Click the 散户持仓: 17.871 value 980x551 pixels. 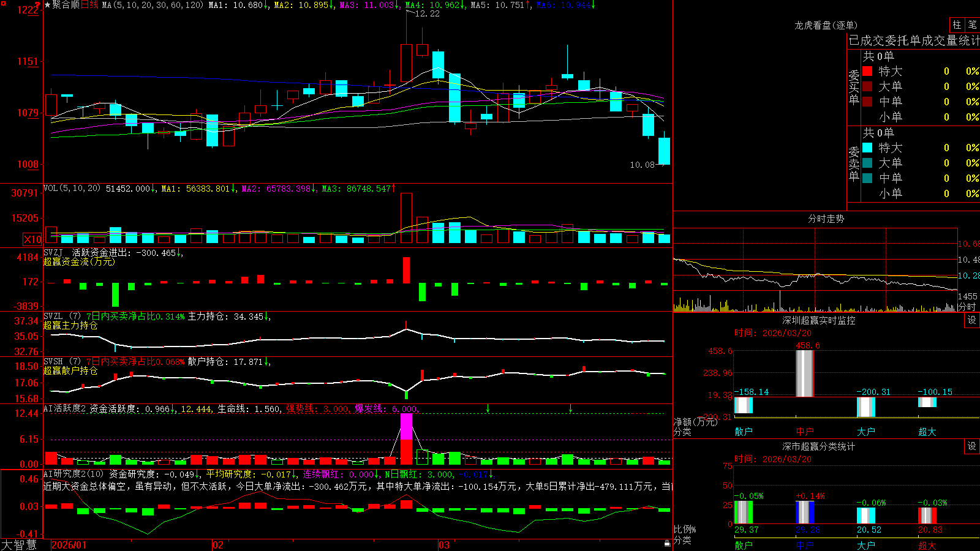tap(225, 362)
